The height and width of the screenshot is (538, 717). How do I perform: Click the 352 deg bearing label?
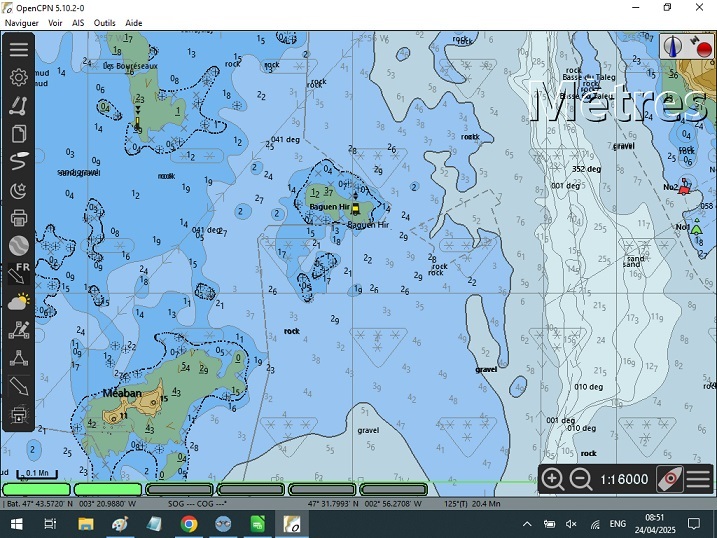[586, 169]
